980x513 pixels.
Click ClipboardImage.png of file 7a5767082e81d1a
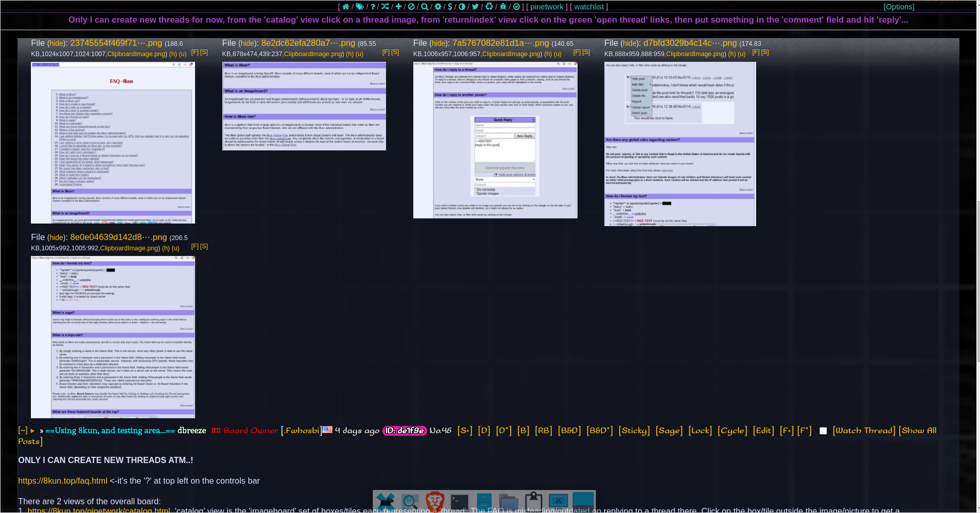coord(512,54)
